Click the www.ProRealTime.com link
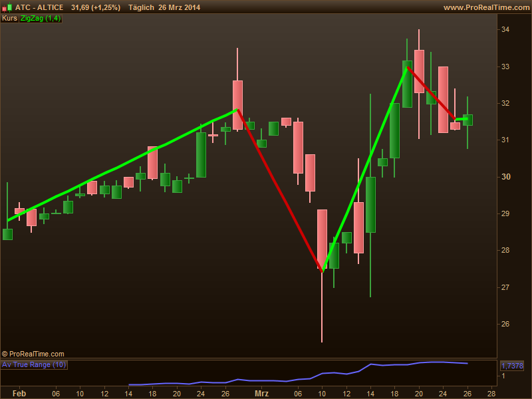Image resolution: width=532 pixels, height=399 pixels. 487,7
